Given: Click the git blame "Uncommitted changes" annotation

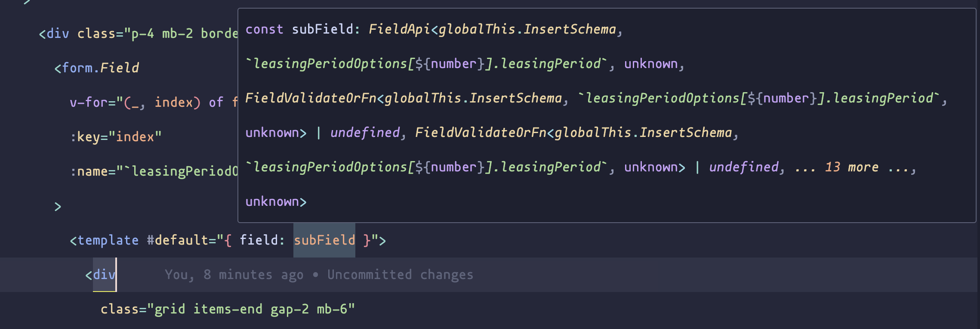Looking at the screenshot, I should tap(400, 274).
